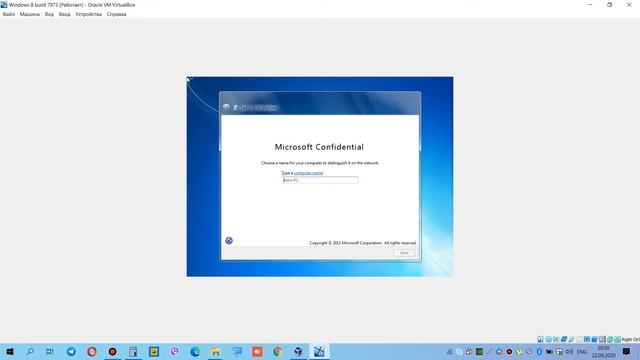Screen dimensions: 640x360
Task: Click the audio indicator in VirtualBox status bar
Action: pyautogui.click(x=556, y=339)
